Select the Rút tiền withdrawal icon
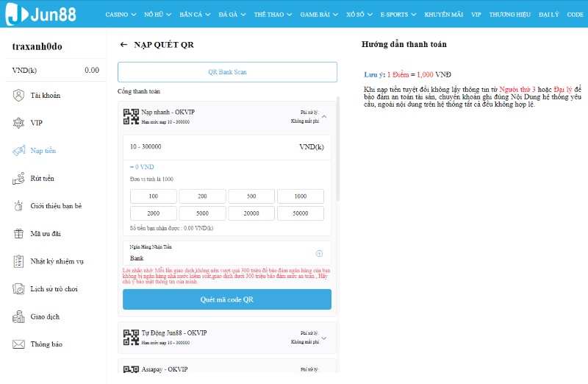The height and width of the screenshot is (384, 588). coord(18,178)
